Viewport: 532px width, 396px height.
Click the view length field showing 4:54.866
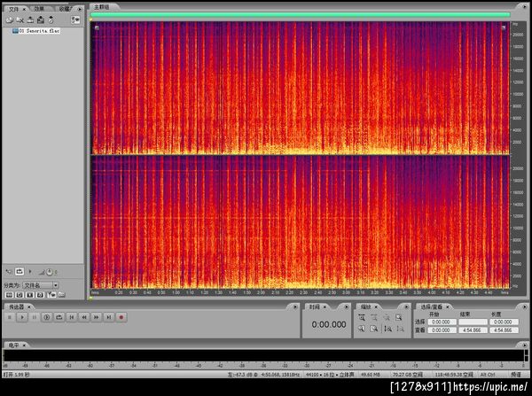point(504,330)
